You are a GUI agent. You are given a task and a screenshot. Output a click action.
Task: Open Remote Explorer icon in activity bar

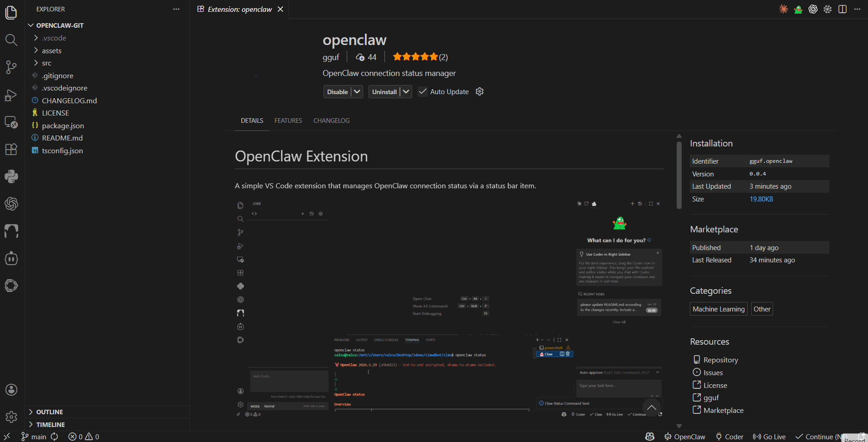click(11, 122)
